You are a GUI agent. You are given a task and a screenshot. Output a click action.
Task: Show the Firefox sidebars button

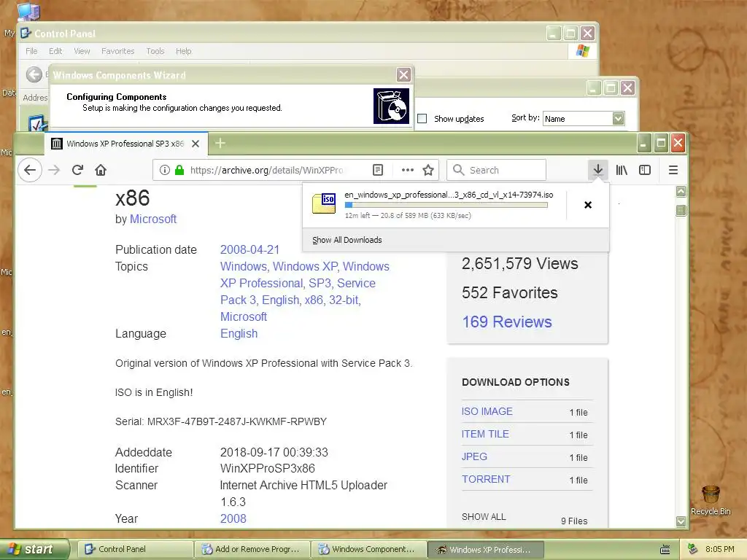click(x=645, y=170)
